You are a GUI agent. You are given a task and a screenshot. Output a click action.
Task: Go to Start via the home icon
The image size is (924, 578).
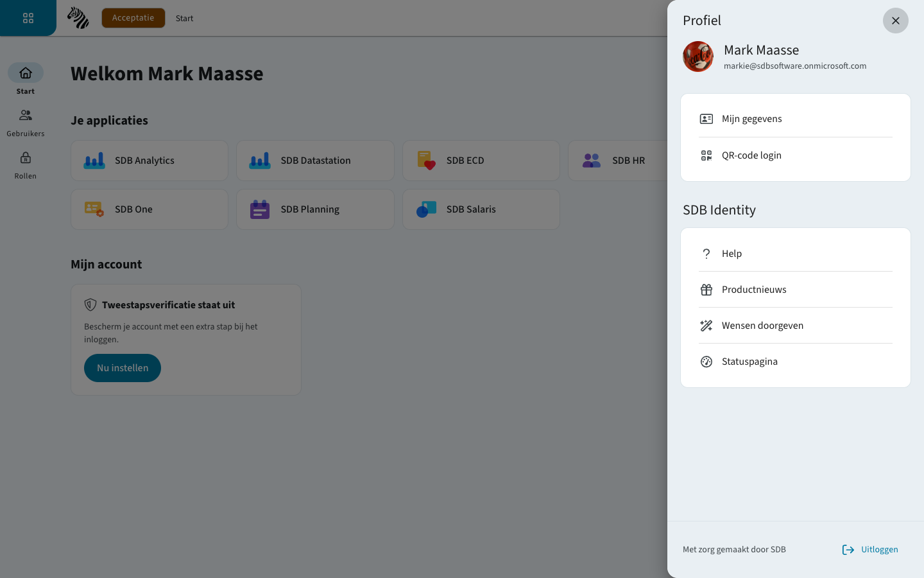point(26,73)
